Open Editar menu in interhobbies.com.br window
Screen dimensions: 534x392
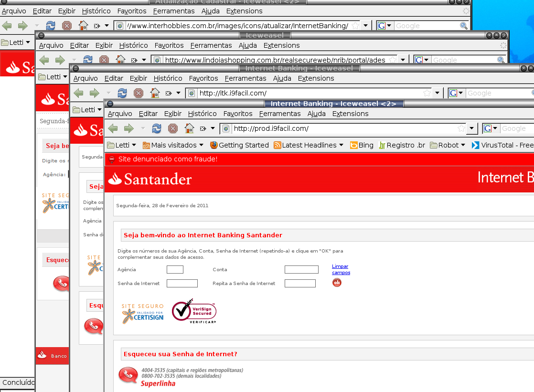pos(42,11)
